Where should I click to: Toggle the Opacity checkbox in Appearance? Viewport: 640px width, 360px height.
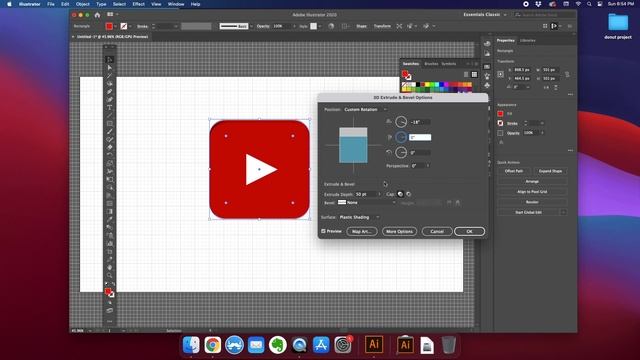500,133
